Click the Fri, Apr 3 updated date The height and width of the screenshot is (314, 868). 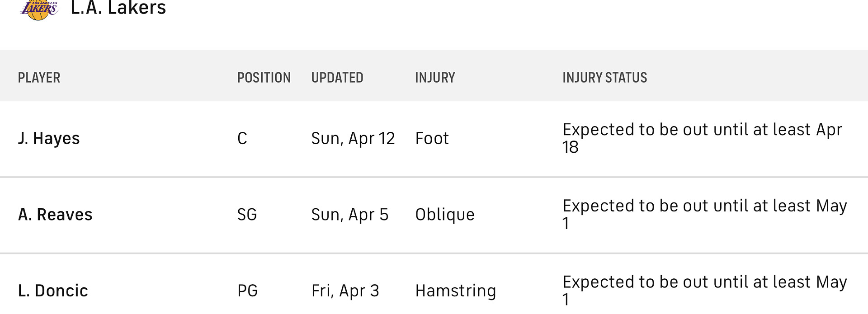345,291
